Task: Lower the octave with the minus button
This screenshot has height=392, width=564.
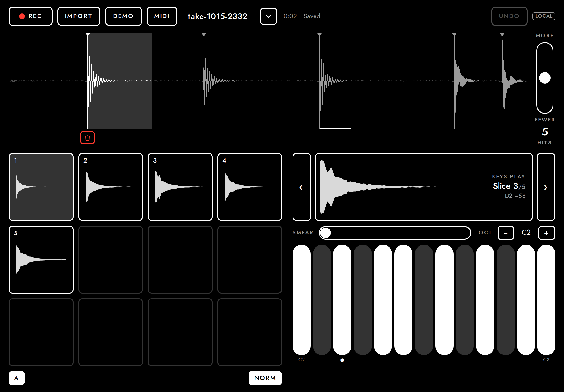Action: (x=506, y=233)
